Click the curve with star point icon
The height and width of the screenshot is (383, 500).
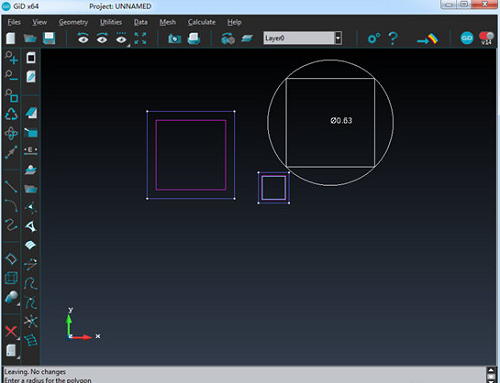pos(31,303)
